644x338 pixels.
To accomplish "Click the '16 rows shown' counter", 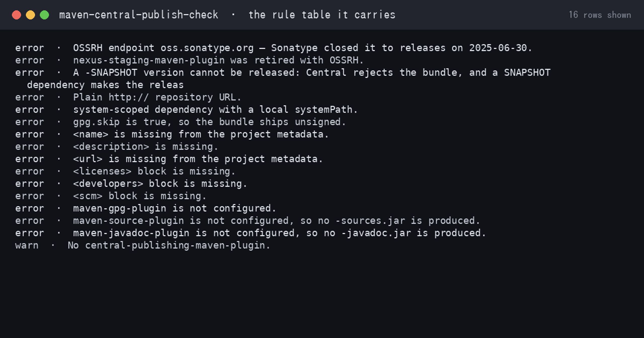I will (x=600, y=15).
